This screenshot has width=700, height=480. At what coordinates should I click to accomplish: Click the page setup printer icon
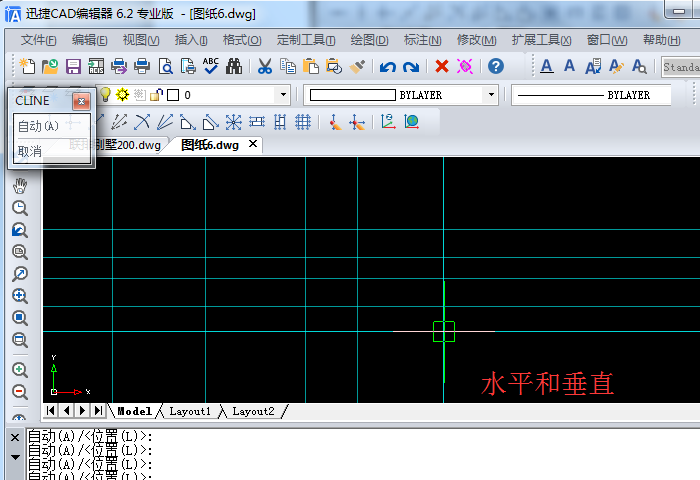(188, 67)
